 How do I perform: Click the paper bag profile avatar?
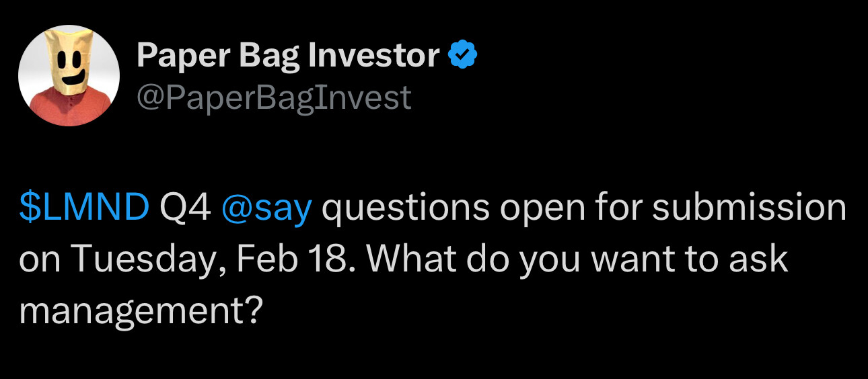click(69, 75)
